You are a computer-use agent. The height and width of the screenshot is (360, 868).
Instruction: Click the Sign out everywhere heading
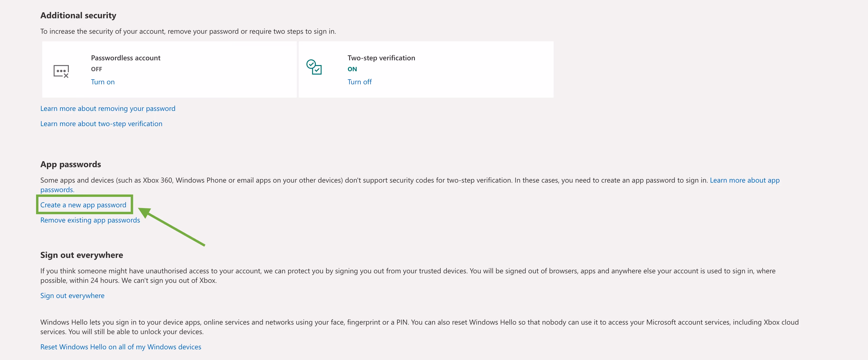pos(82,255)
